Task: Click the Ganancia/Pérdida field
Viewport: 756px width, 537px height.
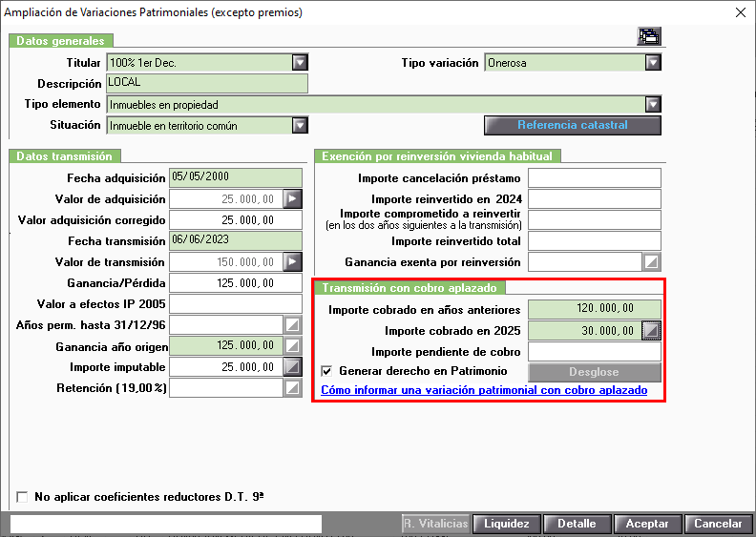Action: click(236, 283)
